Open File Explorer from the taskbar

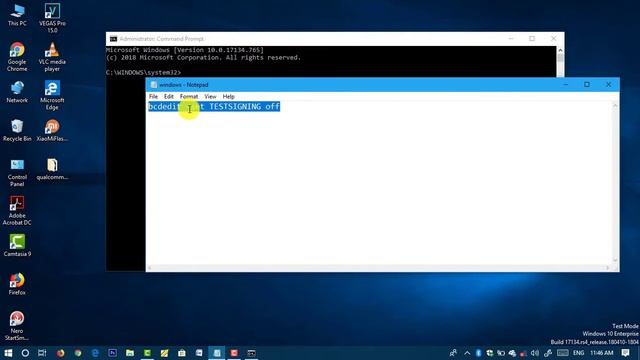(x=130, y=353)
